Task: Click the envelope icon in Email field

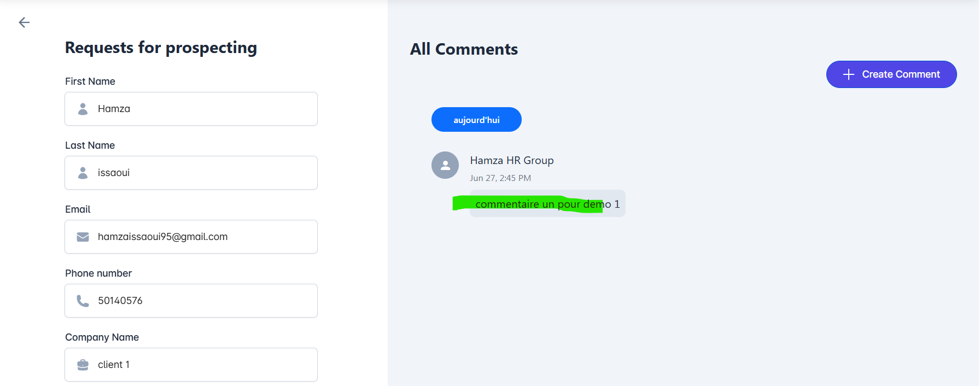Action: pyautogui.click(x=83, y=237)
